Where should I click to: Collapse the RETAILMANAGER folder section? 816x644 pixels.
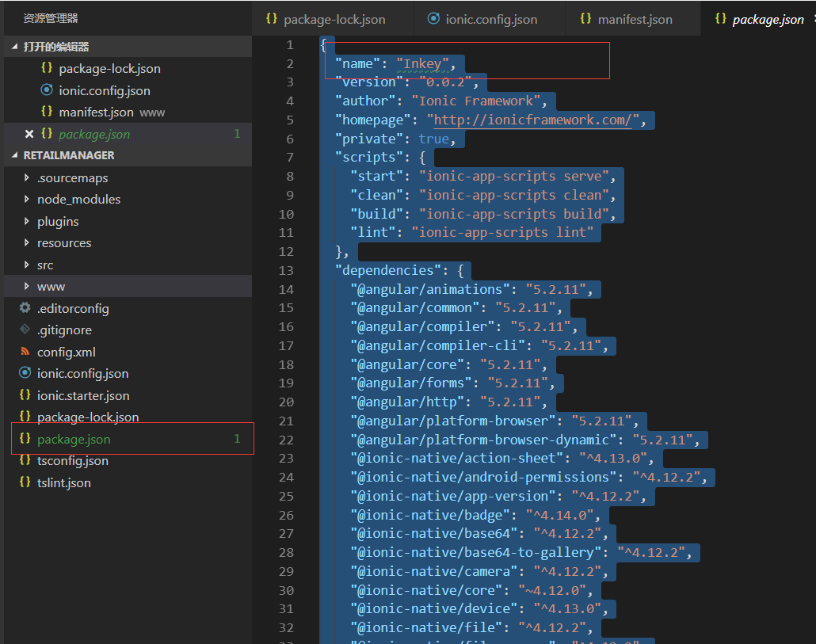point(14,155)
